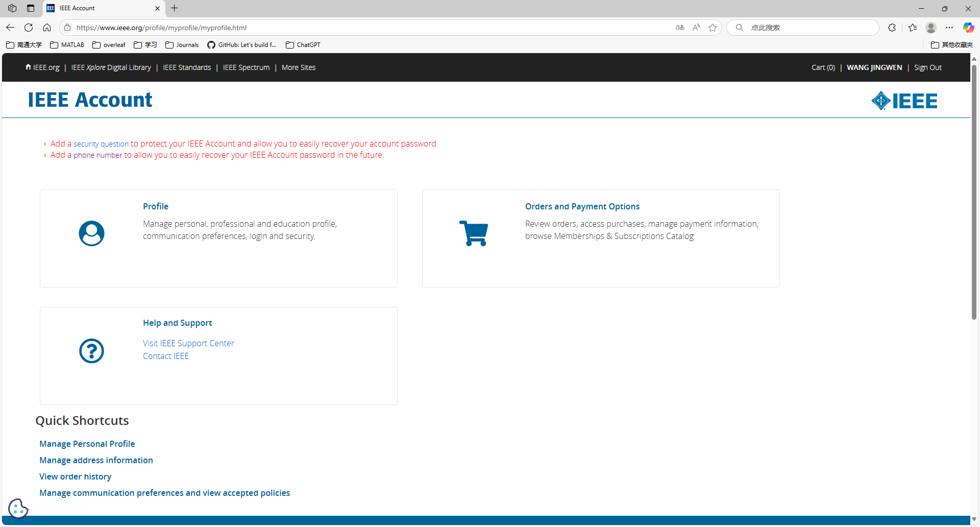Open the Journals bookmarks folder
The width and height of the screenshot is (980, 527).
[x=182, y=45]
